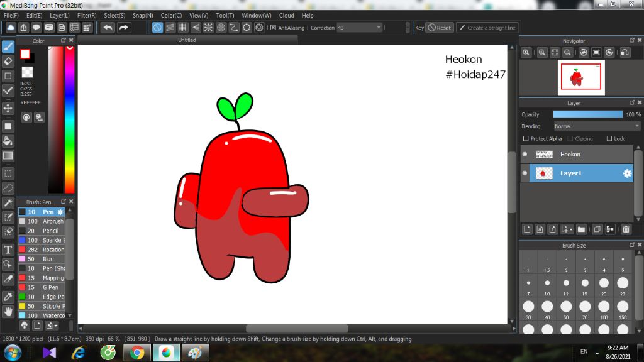Open Google Chrome from taskbar
The width and height of the screenshot is (644, 362).
(136, 353)
